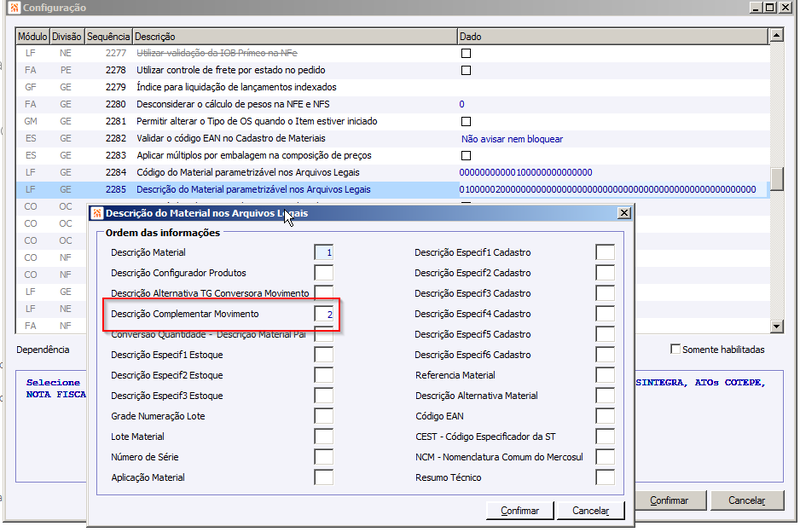Click the Descrição Especif2 Cadastro field
Screen dimensions: 800x532
click(605, 273)
